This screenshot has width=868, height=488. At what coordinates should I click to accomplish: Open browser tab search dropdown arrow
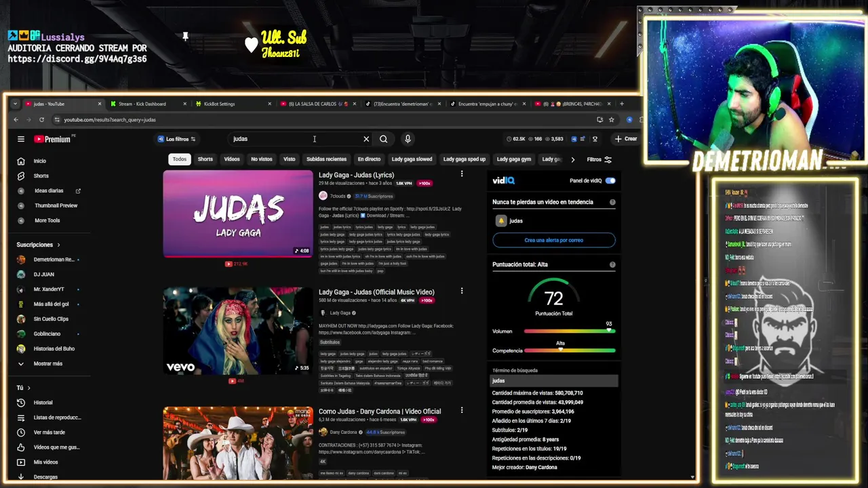coord(15,104)
